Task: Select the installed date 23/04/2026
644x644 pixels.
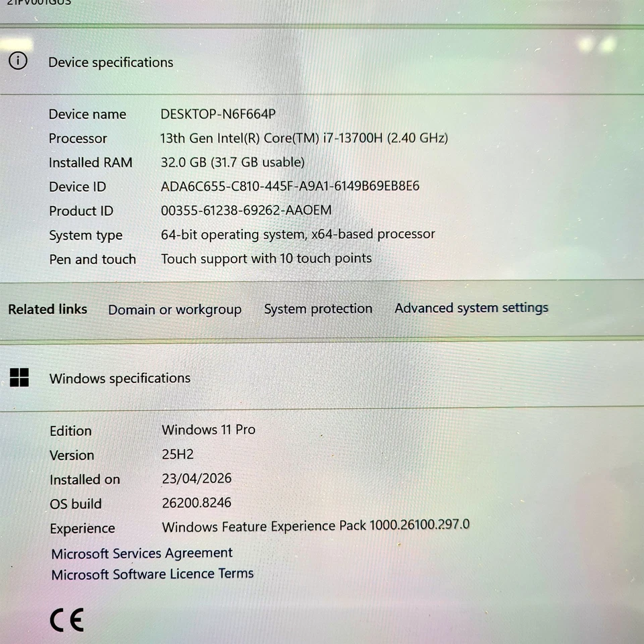Action: 197,478
